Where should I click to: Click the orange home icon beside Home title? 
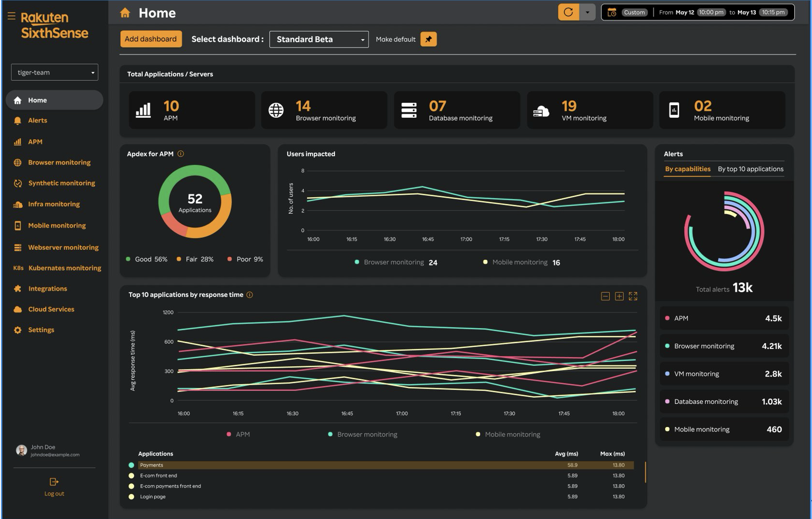pos(125,13)
